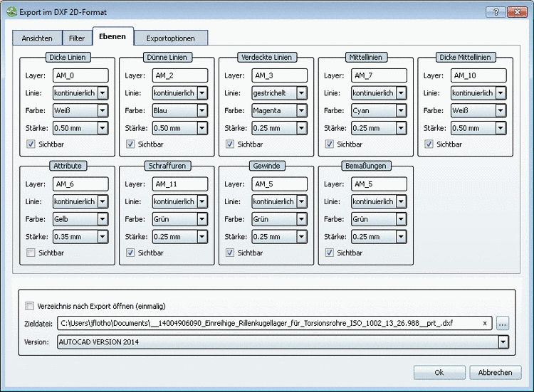Open Stärke dropdown in Schraffuren
Viewport: 534px width, 392px height.
180,237
